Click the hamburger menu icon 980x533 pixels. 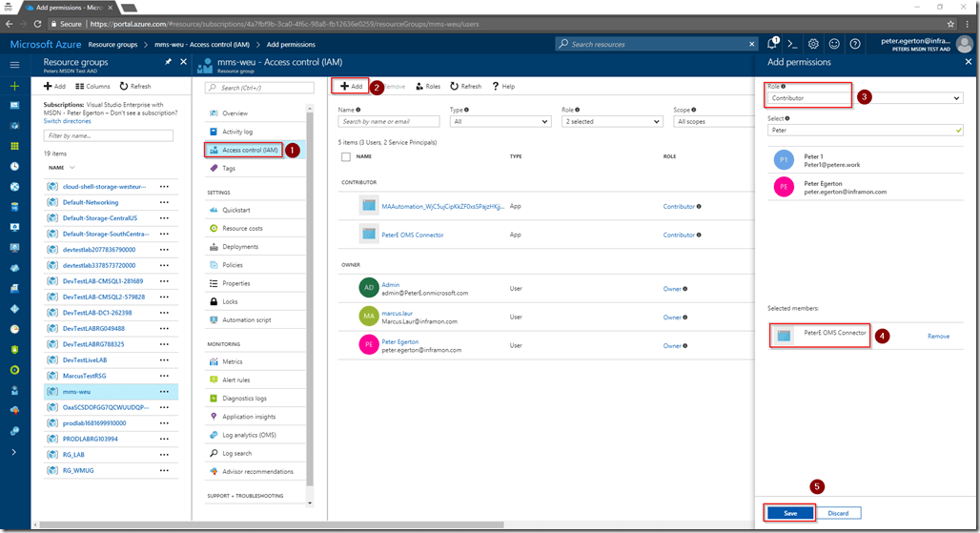pos(14,64)
